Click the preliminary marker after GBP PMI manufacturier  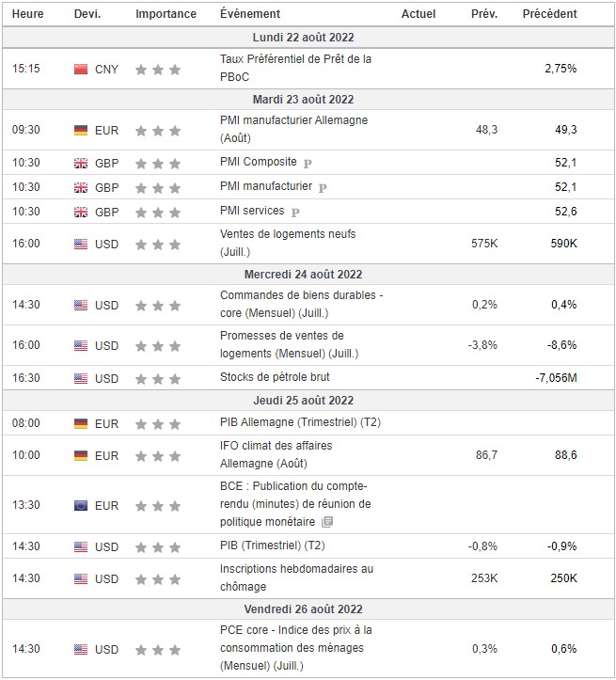(323, 187)
